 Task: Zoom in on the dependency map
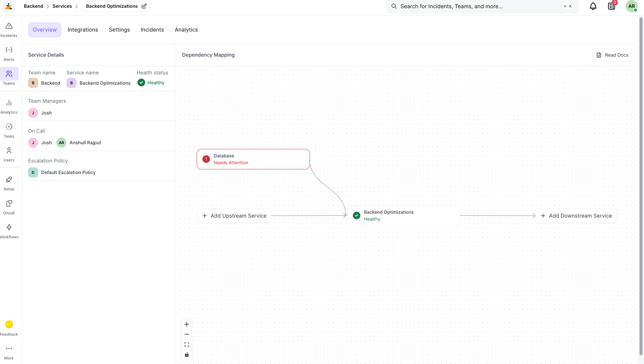187,324
